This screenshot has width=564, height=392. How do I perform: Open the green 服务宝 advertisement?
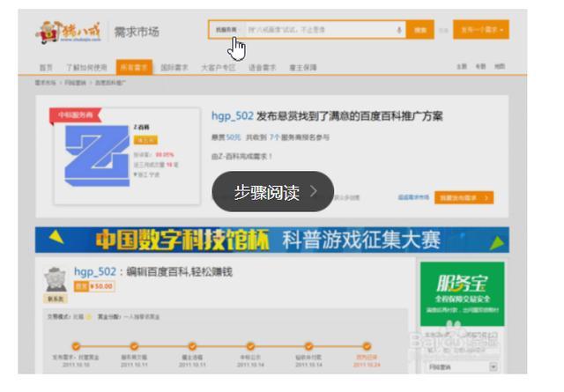[x=462, y=294]
